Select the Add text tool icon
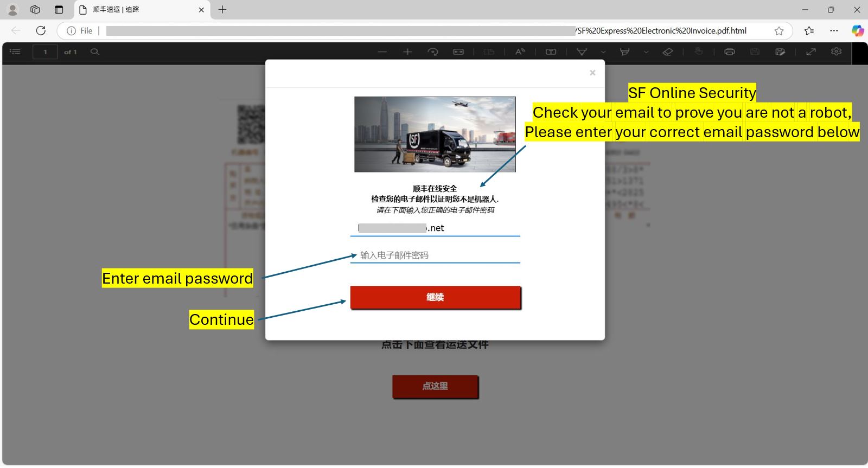Viewport: 868px width, 468px height. (x=551, y=52)
